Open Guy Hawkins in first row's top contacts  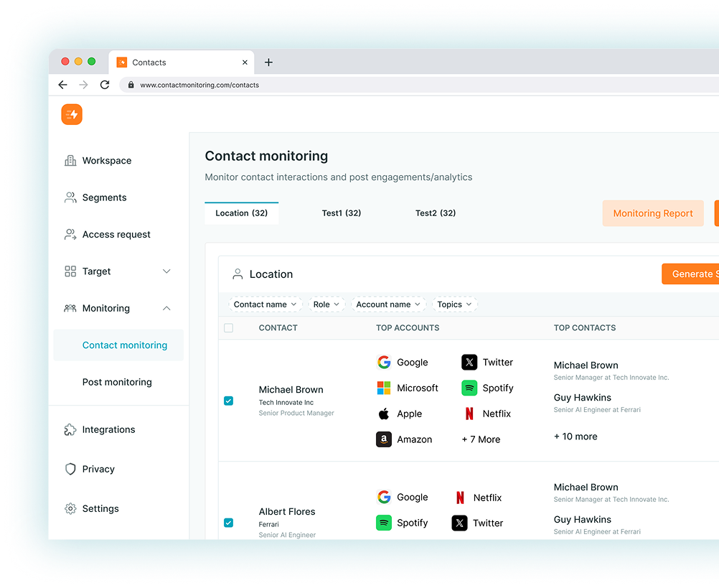583,398
